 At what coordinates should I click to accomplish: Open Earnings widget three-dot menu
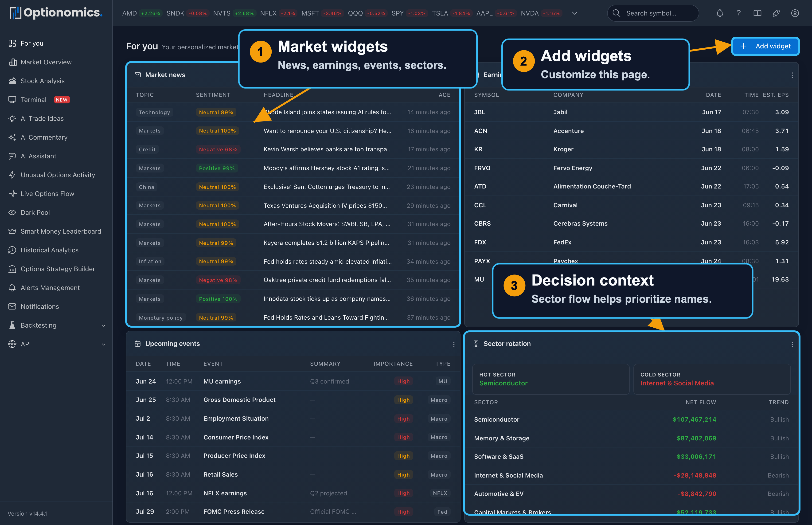(x=792, y=75)
